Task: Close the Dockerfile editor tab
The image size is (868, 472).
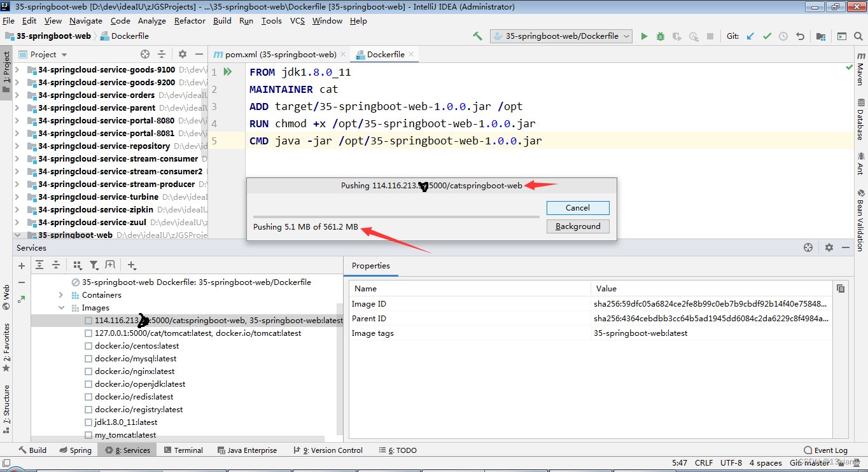Action: pos(411,54)
